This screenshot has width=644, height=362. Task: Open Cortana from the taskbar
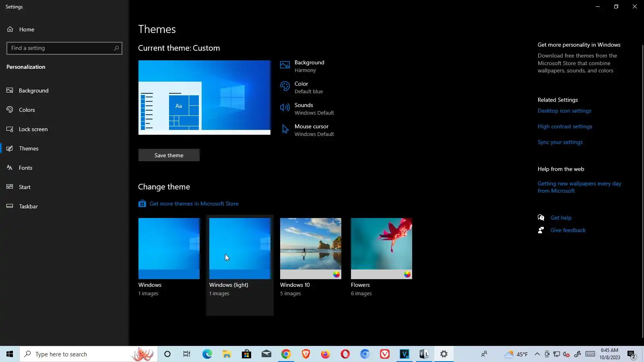(x=167, y=354)
